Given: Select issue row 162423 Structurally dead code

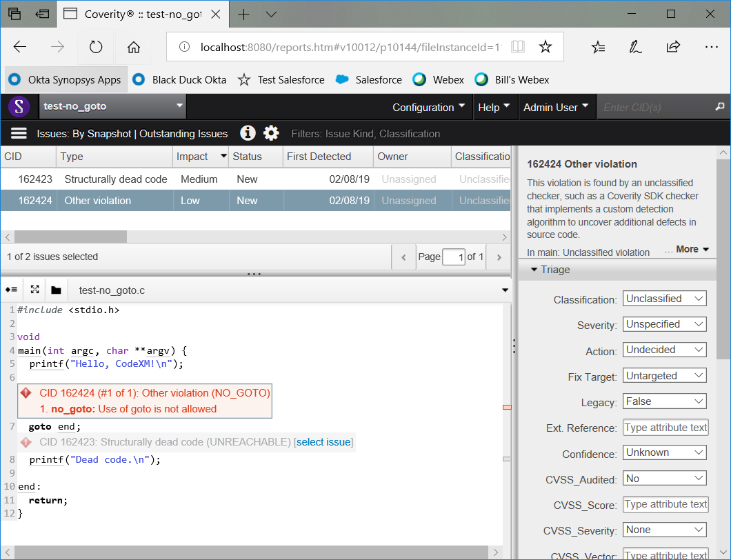Looking at the screenshot, I should (255, 179).
